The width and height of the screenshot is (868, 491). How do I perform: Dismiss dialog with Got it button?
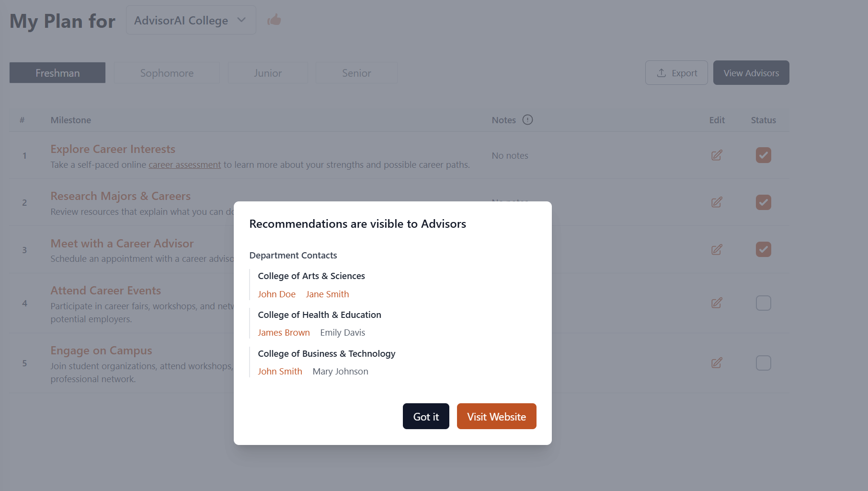point(426,417)
